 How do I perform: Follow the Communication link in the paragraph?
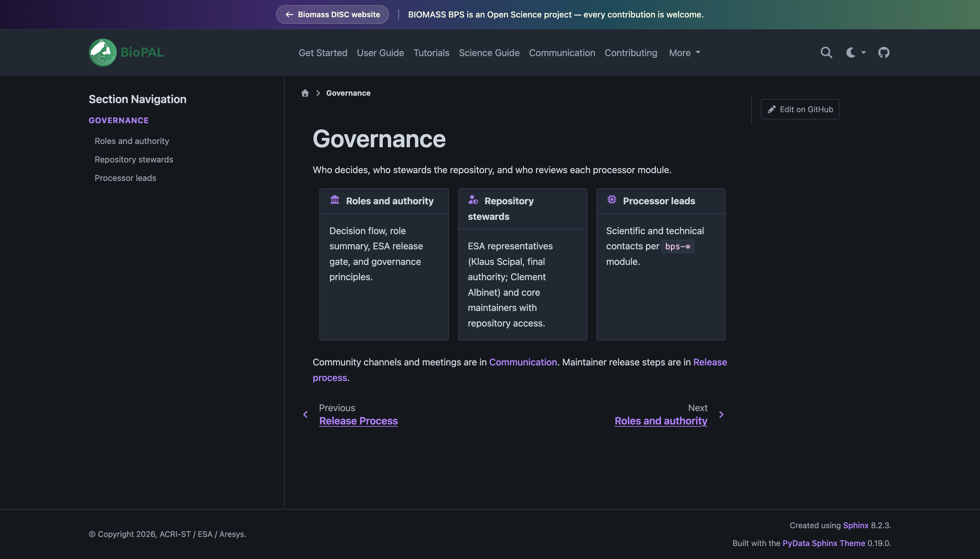pos(523,362)
